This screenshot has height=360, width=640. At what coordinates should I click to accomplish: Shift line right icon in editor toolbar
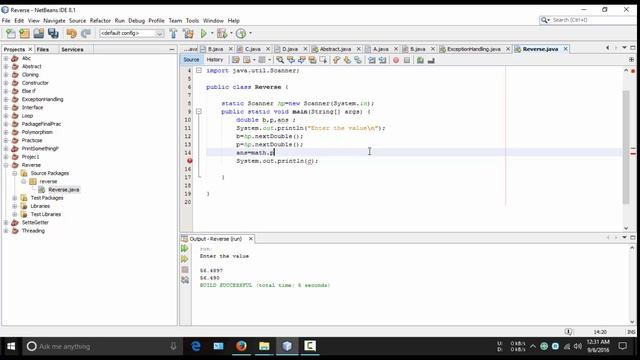click(382, 60)
